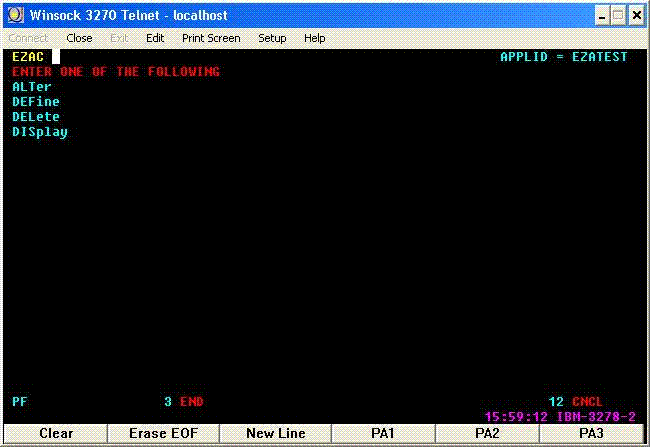Screen dimensions: 650x447
Task: Click the DISplay command text
Action: [x=40, y=132]
